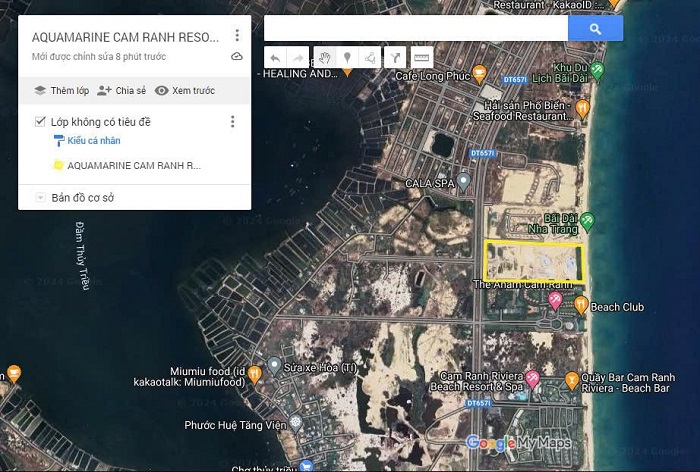Viewport: 700px width, 472px height.
Task: Click the undo arrow tool
Action: (x=275, y=58)
